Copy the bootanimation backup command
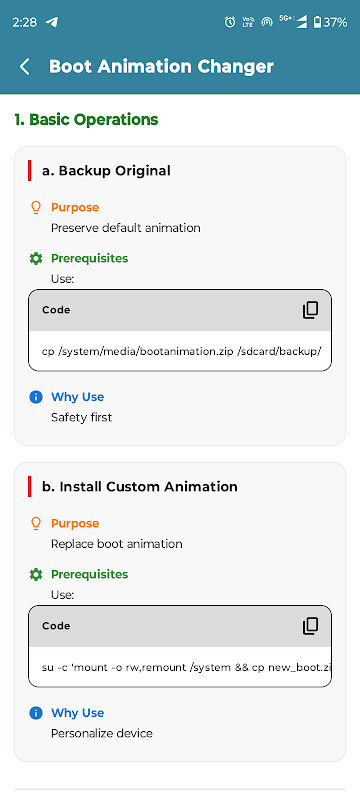 pyautogui.click(x=310, y=310)
